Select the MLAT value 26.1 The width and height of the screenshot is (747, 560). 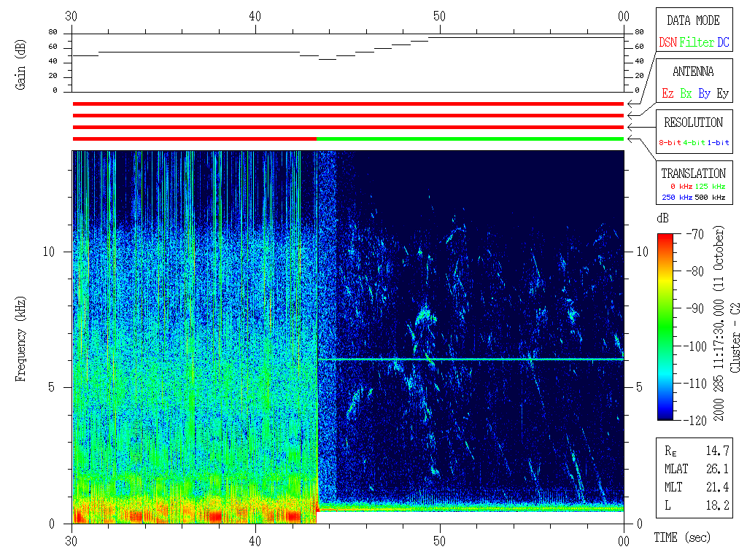point(719,468)
